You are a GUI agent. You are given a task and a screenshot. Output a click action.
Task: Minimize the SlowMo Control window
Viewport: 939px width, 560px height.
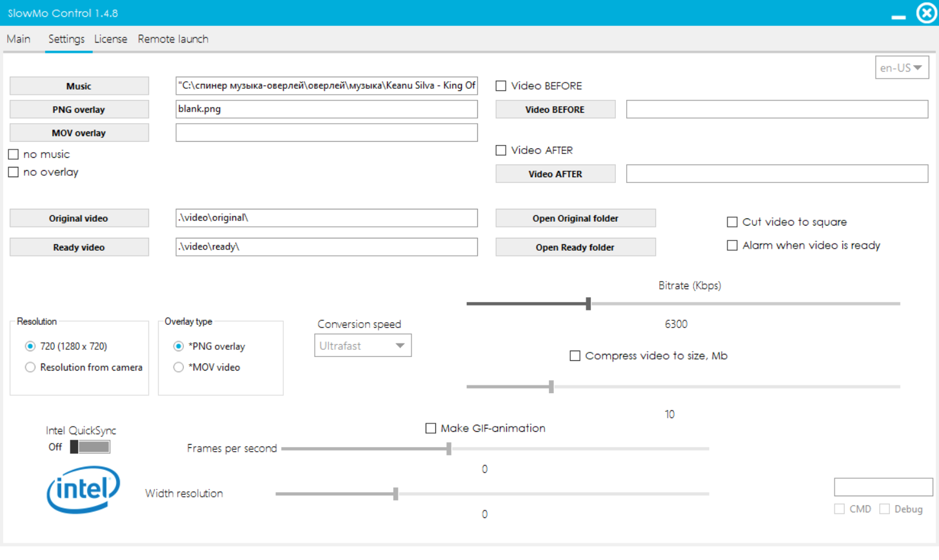(x=898, y=15)
